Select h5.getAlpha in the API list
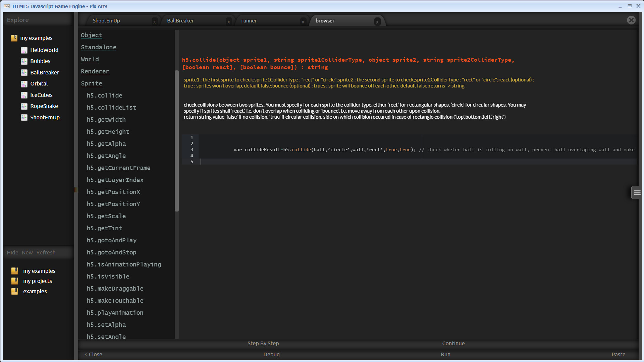This screenshot has height=362, width=644. point(106,143)
